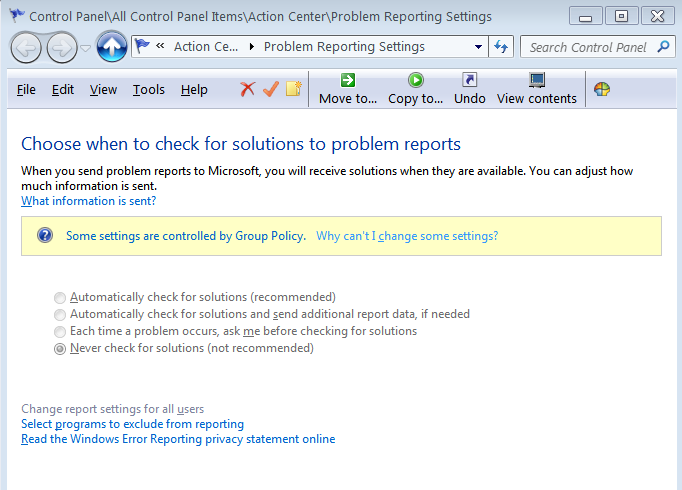Viewport: 682px width, 490px height.
Task: Click the flag icon in address bar
Action: [x=142, y=46]
